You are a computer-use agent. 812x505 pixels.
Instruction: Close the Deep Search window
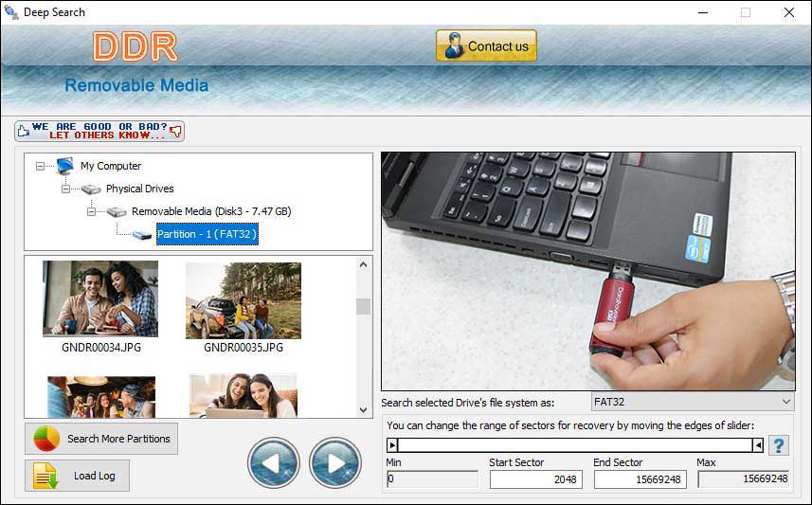point(789,12)
